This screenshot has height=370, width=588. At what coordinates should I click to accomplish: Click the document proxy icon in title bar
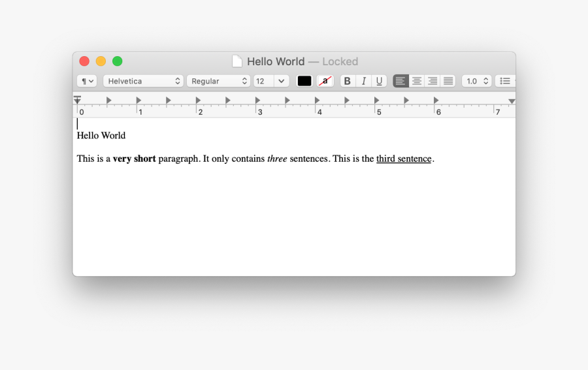tap(237, 61)
